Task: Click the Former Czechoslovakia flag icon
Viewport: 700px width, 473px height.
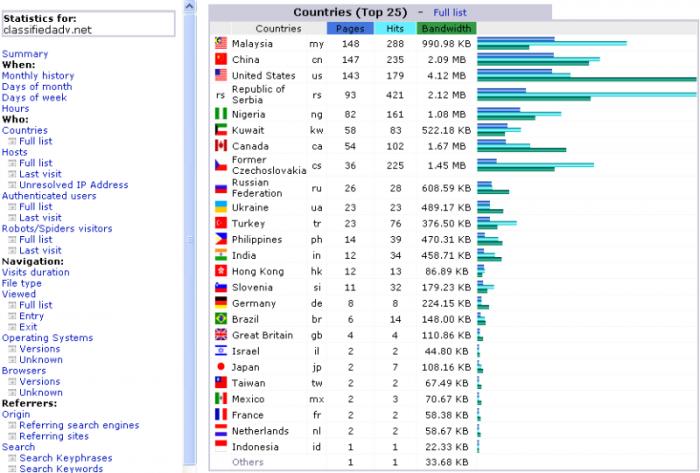Action: tap(221, 166)
